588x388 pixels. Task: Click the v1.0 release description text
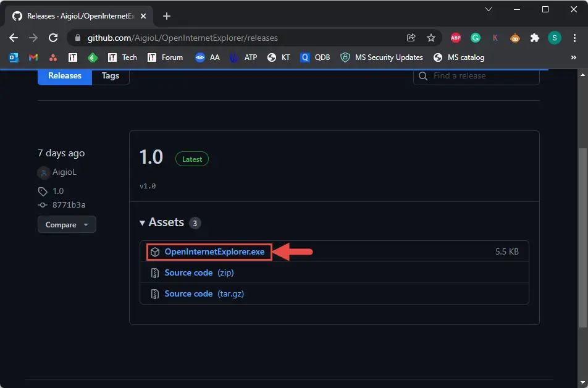[148, 186]
